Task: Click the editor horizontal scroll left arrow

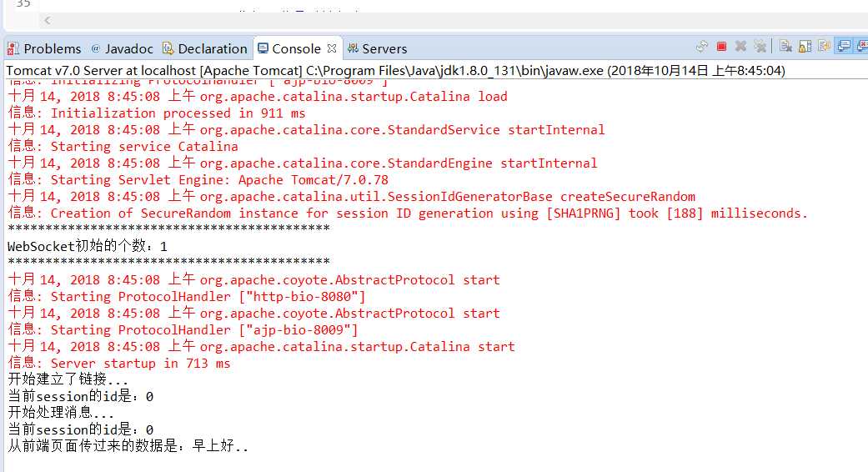Action: pos(48,21)
